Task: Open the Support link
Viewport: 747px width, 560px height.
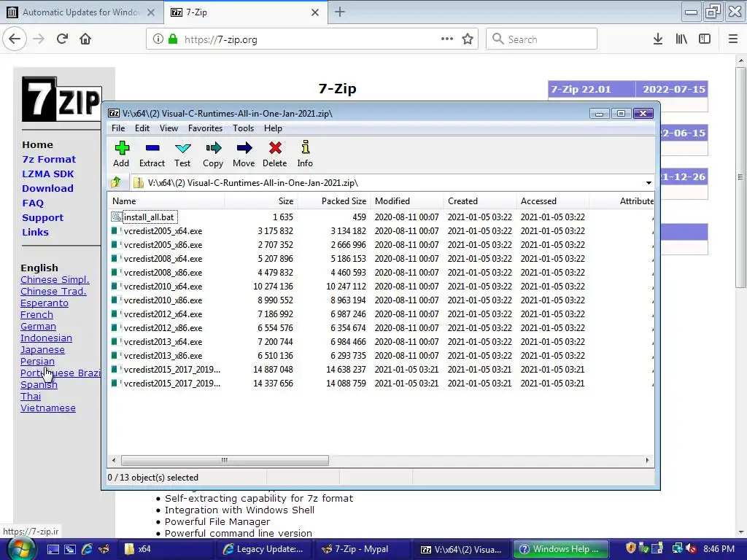Action: (42, 217)
